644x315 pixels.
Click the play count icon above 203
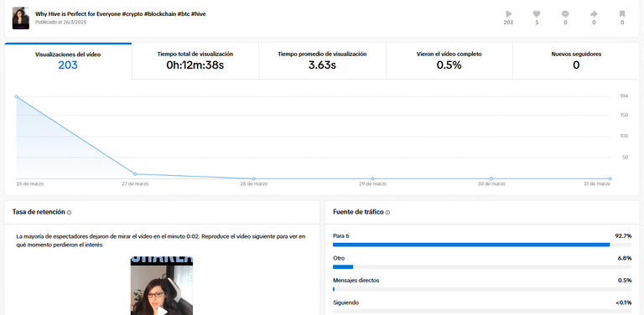pyautogui.click(x=508, y=14)
